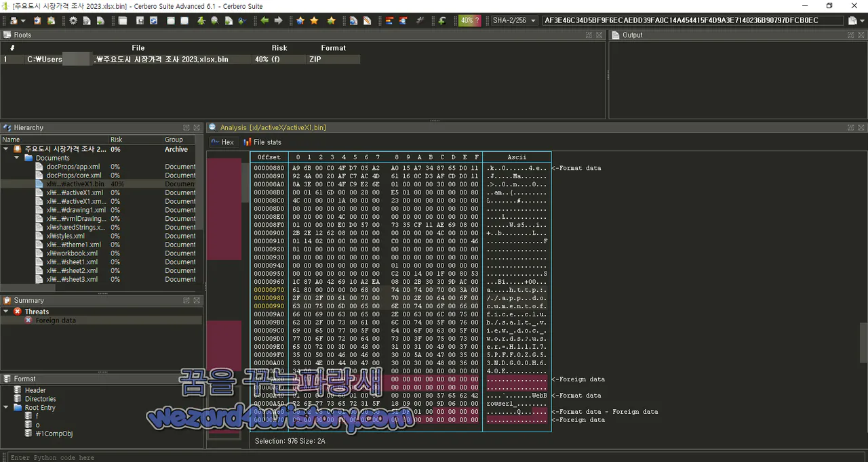Collapse the Threats node in Summary
This screenshot has height=462, width=868.
pyautogui.click(x=6, y=312)
